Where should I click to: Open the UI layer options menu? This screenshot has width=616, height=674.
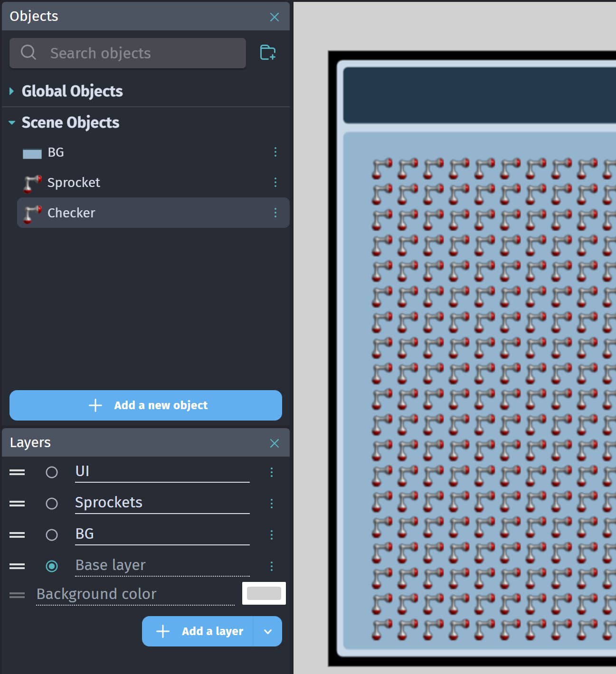[x=272, y=472]
